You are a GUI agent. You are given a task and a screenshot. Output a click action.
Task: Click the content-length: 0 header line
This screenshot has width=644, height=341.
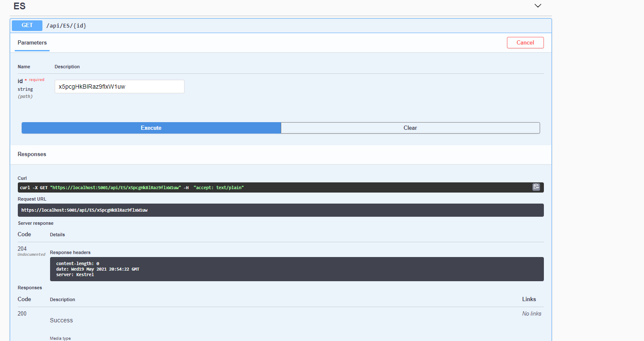click(78, 264)
